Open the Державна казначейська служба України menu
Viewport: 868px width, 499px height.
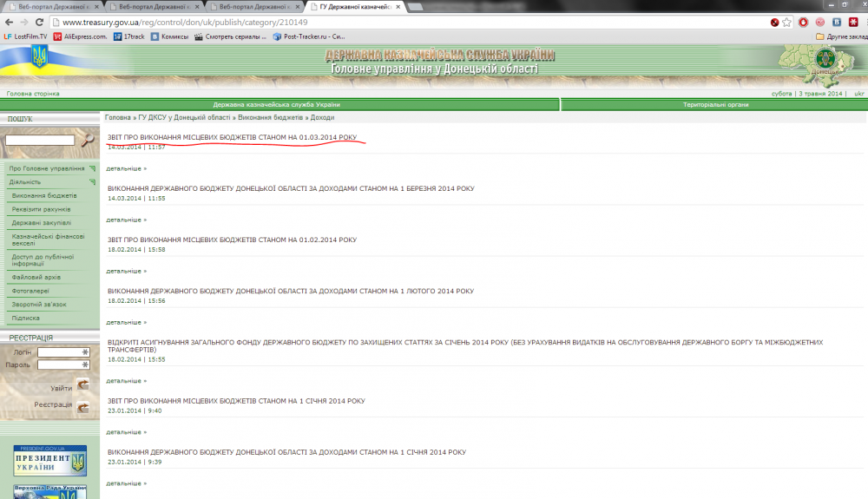point(276,105)
